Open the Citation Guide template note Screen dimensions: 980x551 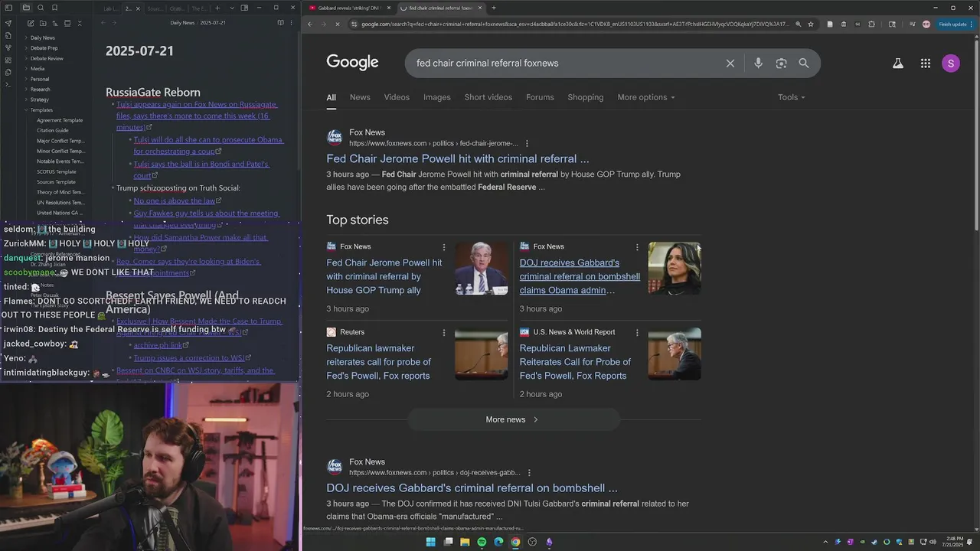tap(53, 131)
